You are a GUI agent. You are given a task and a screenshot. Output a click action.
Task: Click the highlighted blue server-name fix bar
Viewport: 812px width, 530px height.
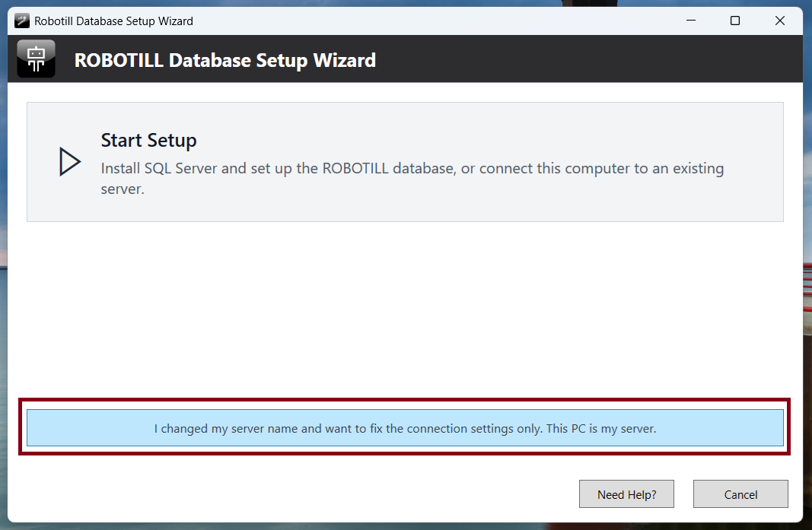click(406, 428)
